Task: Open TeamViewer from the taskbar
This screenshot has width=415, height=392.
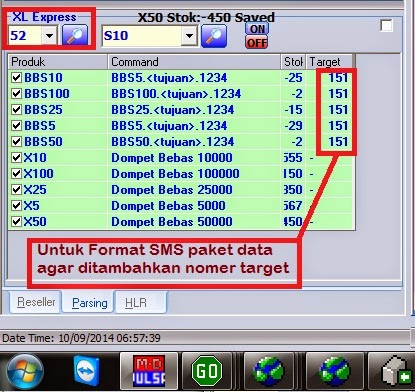Action: pos(86,371)
